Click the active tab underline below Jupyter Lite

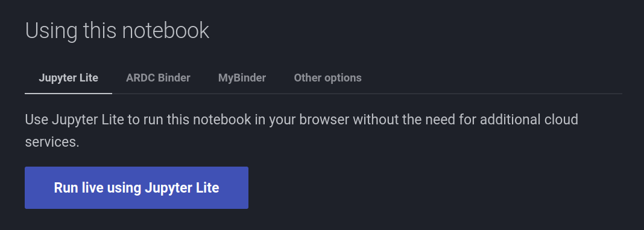click(68, 93)
